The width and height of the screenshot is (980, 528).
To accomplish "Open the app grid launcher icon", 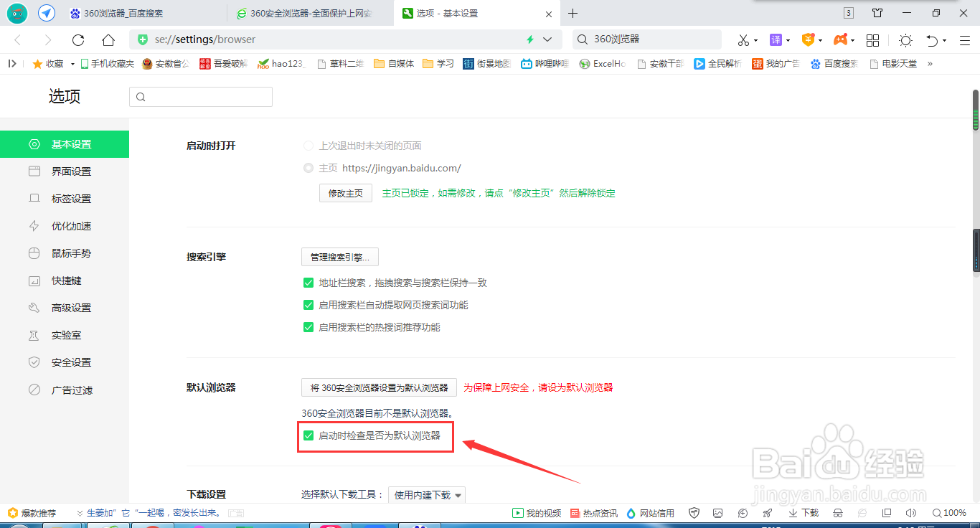I will point(872,40).
